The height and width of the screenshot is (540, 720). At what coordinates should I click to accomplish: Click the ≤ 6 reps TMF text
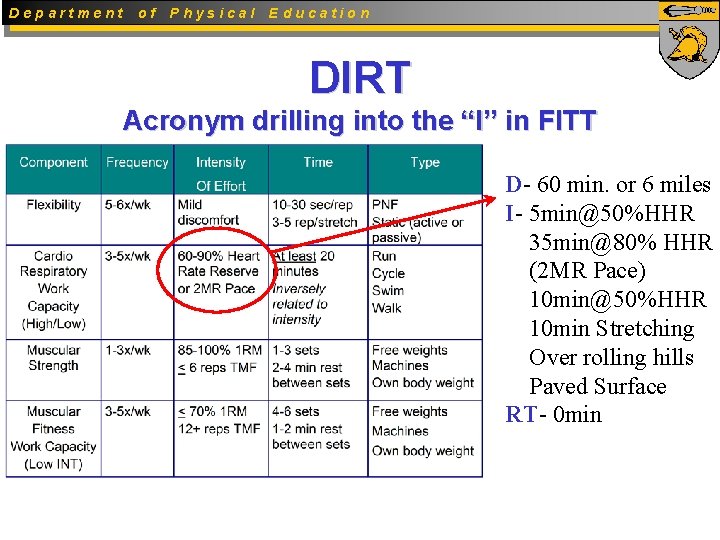(x=217, y=368)
